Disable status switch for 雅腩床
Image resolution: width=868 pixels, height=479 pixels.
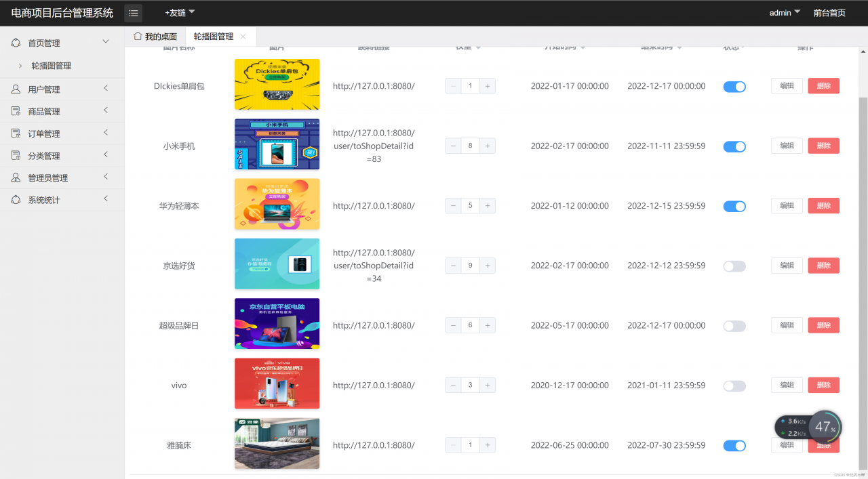[734, 446]
